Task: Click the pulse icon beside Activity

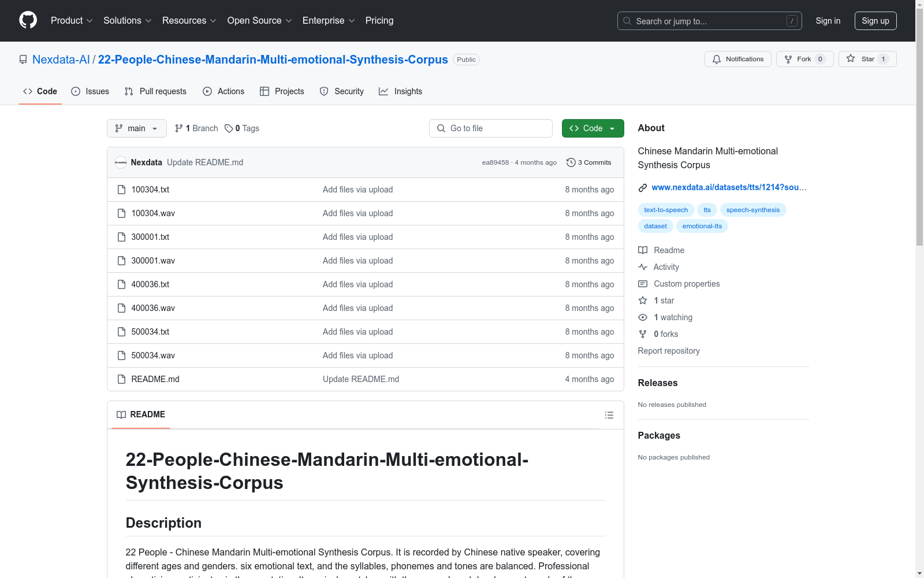Action: (x=643, y=267)
